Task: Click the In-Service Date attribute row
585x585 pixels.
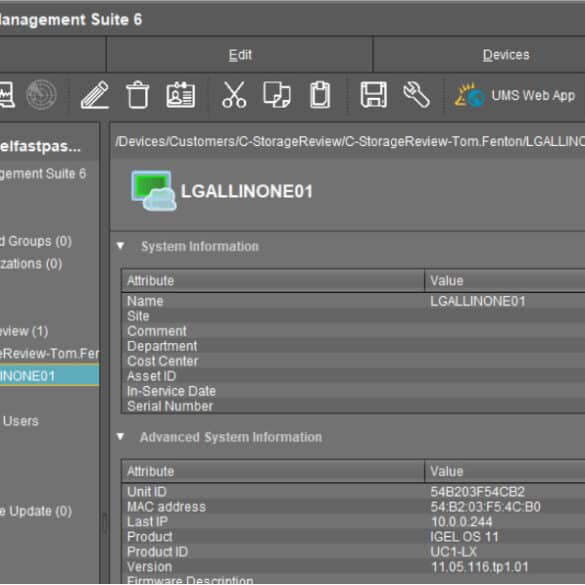Action: (x=353, y=391)
